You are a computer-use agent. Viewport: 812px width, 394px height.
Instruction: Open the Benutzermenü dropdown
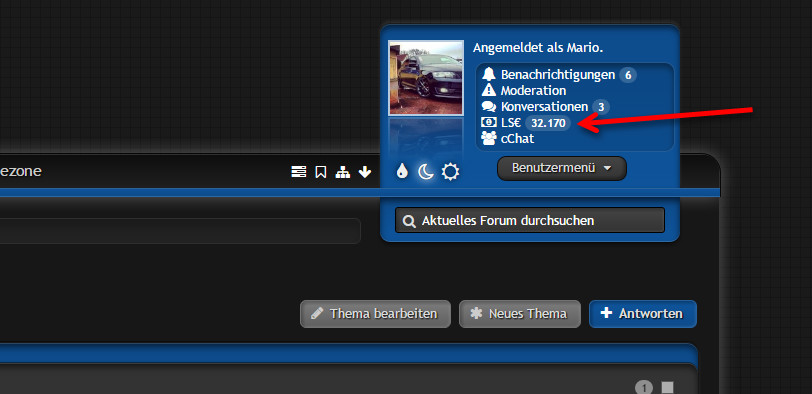tap(562, 168)
